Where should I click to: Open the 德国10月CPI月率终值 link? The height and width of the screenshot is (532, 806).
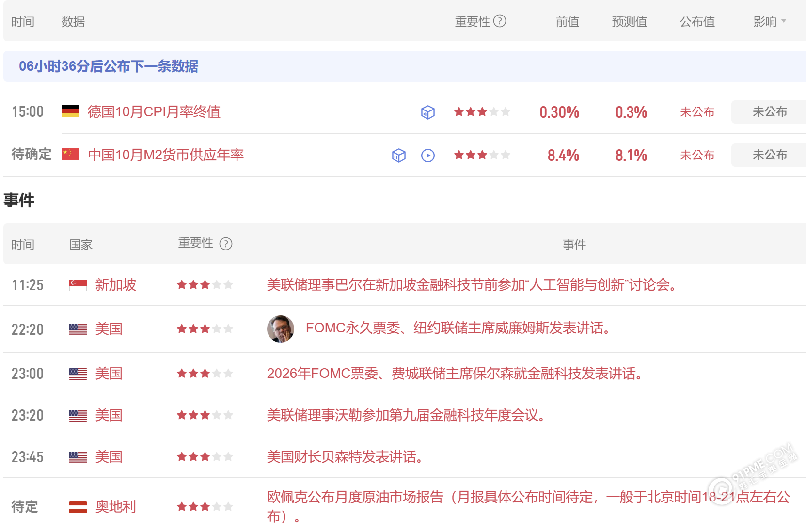154,112
